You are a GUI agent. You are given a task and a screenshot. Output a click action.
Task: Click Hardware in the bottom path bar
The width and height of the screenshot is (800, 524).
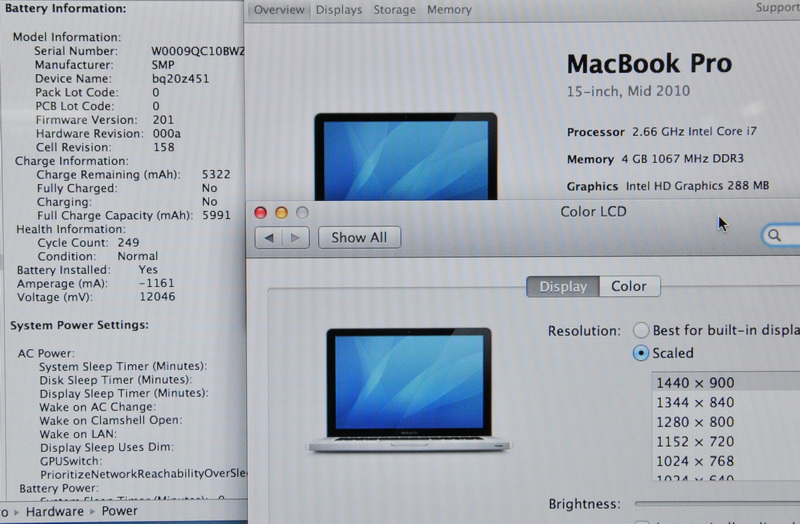click(55, 511)
